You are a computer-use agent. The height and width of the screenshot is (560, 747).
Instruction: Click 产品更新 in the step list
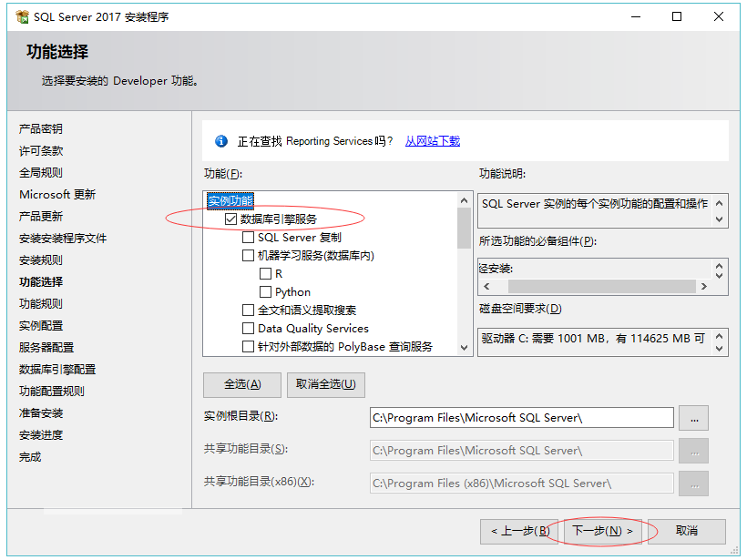tap(41, 217)
